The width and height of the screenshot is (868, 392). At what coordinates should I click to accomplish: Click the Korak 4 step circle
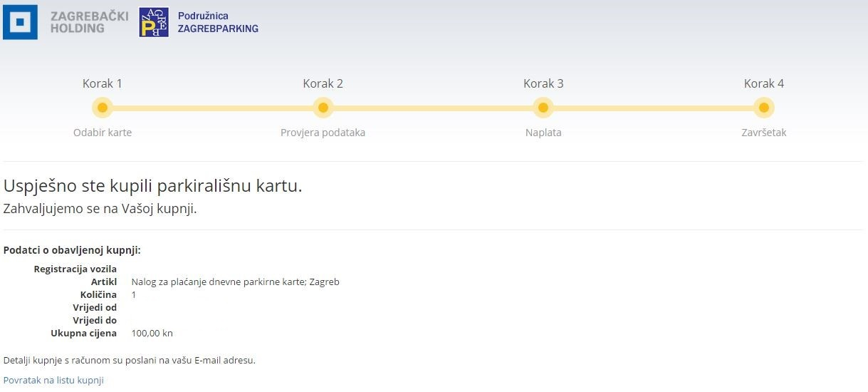764,108
